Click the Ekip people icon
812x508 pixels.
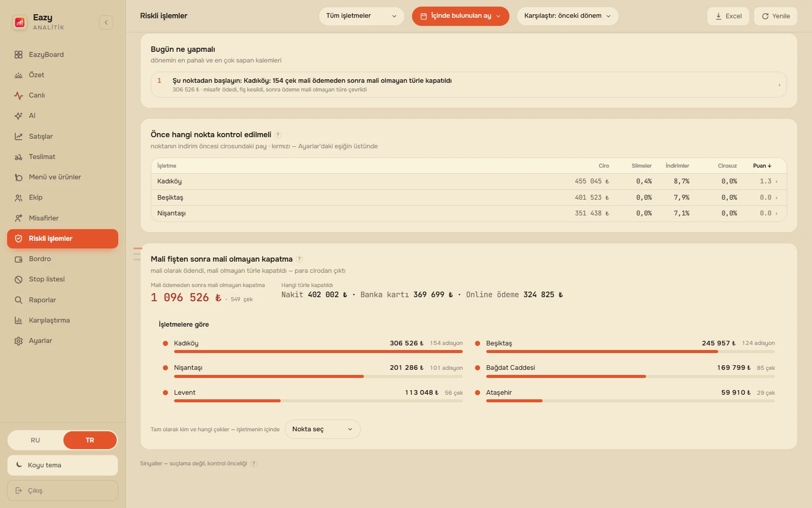19,198
